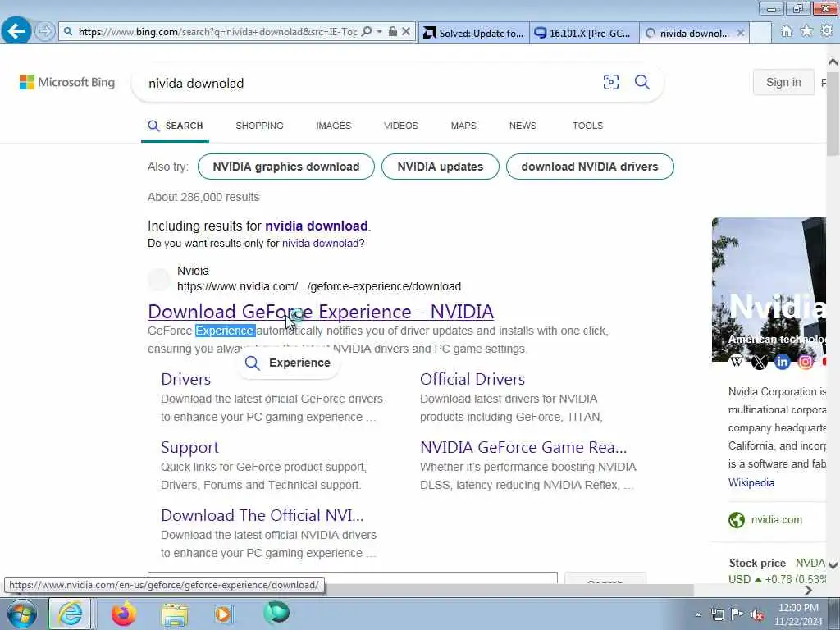Screen dimensions: 840x630
Task: Open the 'Support' sublink
Action: tap(189, 447)
